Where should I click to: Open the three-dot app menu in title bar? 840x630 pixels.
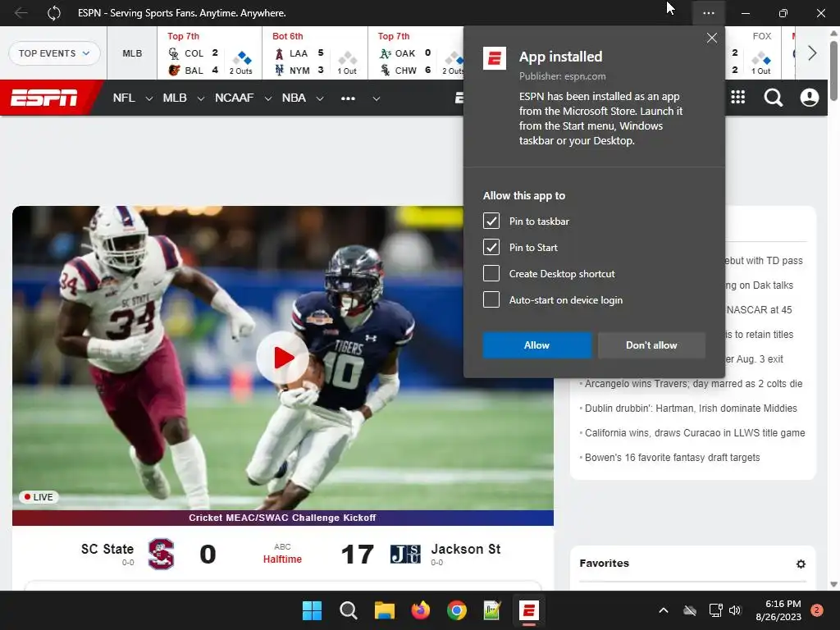coord(708,13)
